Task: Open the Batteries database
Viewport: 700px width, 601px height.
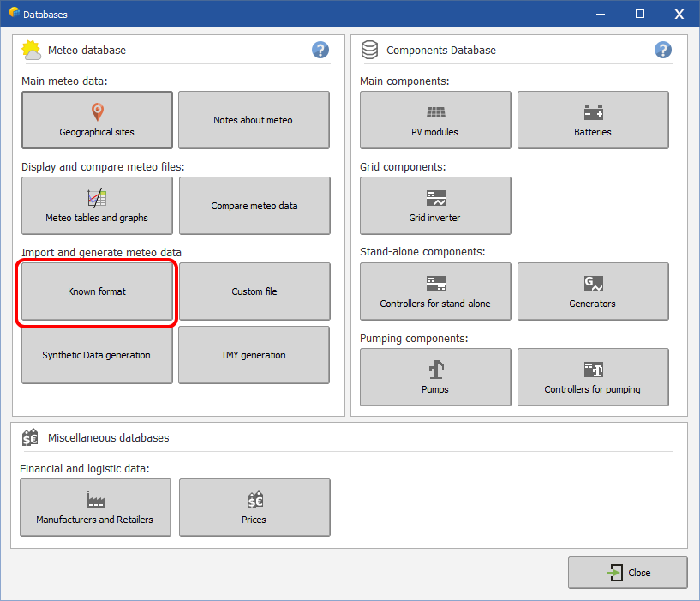Action: click(593, 120)
